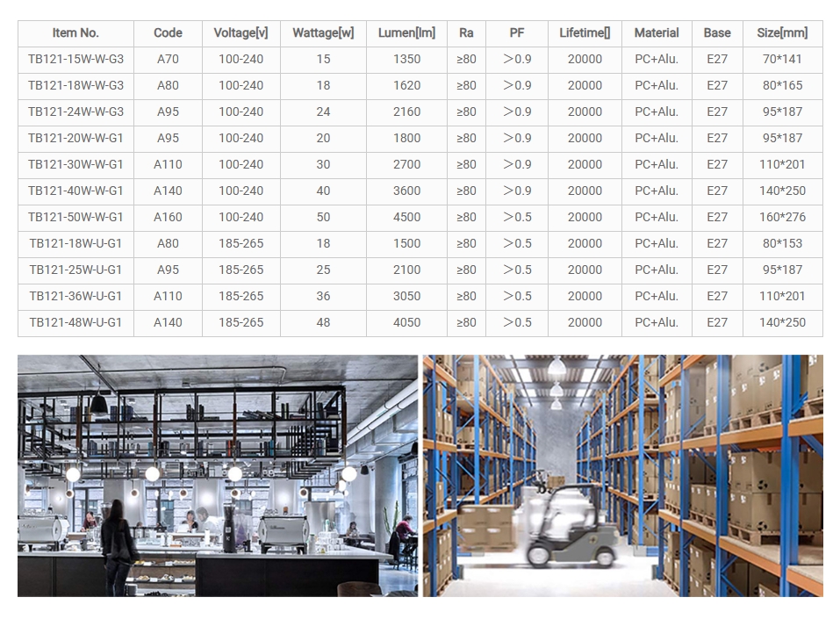
Task: Click material cell in TB121-48W-U-G1 row
Action: click(657, 322)
